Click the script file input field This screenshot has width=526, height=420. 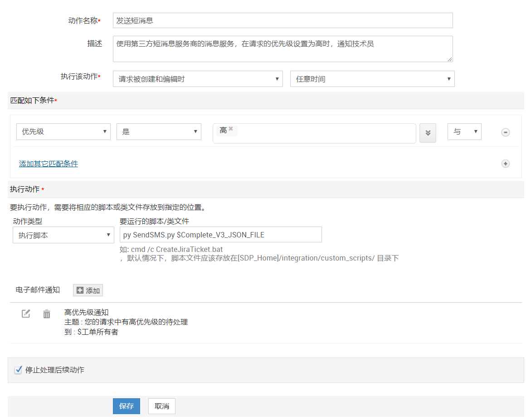(x=220, y=235)
